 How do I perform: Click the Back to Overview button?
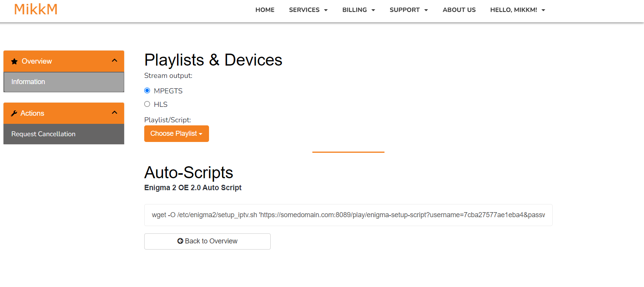207,241
